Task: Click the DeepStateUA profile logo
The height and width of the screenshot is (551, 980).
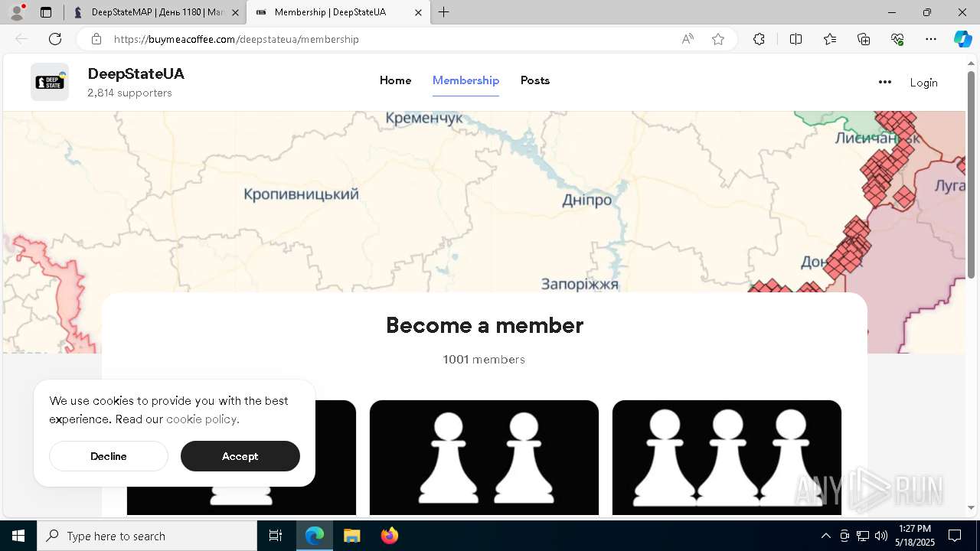Action: point(50,82)
